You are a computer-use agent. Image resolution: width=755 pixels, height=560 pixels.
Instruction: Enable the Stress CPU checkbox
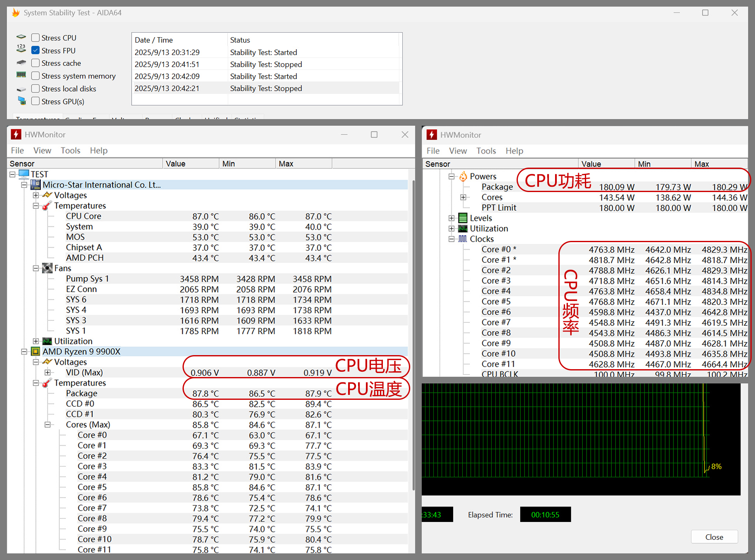click(36, 38)
